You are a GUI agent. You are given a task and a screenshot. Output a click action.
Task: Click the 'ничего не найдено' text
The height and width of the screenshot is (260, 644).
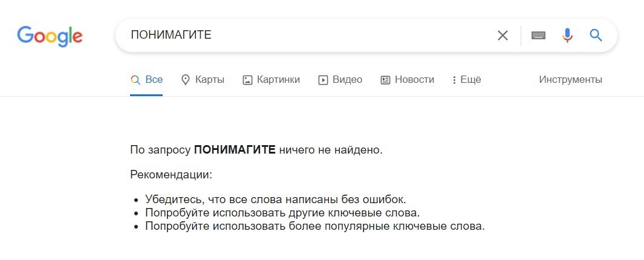(x=331, y=149)
